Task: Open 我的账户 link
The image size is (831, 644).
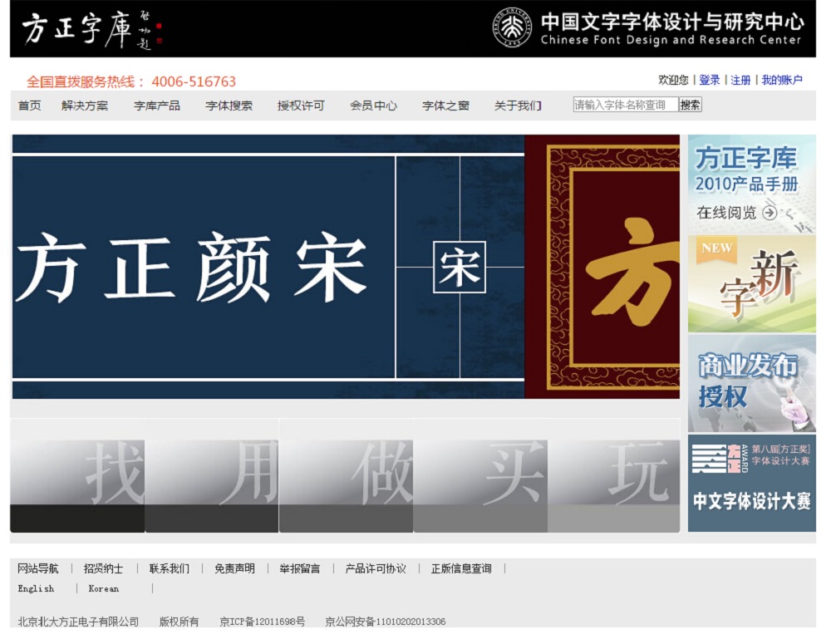Action: coord(782,80)
